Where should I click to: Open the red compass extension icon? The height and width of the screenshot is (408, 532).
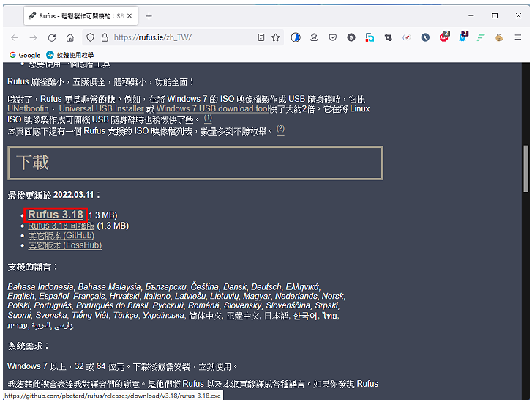(x=406, y=37)
